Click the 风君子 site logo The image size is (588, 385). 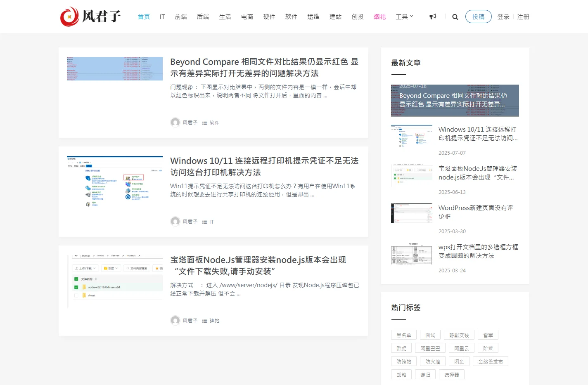coord(90,17)
